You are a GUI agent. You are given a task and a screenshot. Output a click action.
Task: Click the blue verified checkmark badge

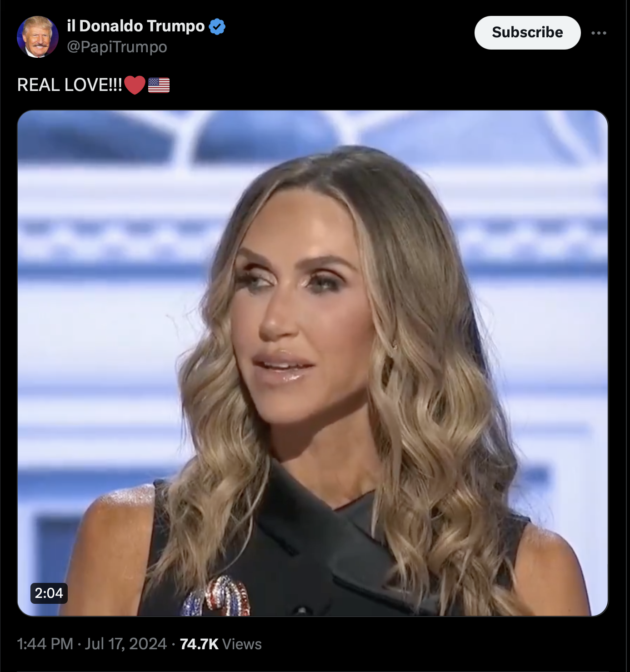click(x=217, y=27)
